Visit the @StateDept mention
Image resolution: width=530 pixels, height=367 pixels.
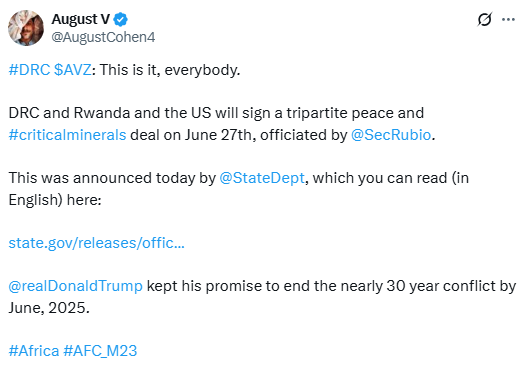click(x=262, y=178)
